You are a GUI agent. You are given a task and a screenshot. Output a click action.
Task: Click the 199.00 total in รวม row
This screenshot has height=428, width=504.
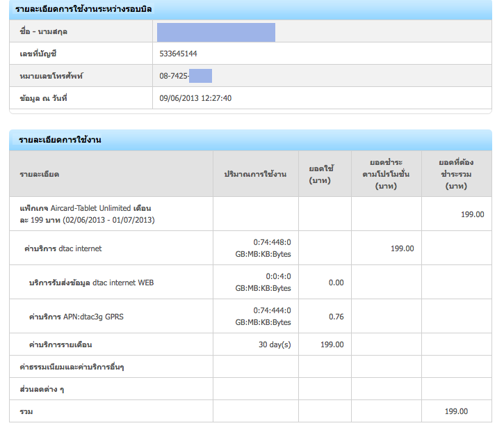tap(456, 411)
